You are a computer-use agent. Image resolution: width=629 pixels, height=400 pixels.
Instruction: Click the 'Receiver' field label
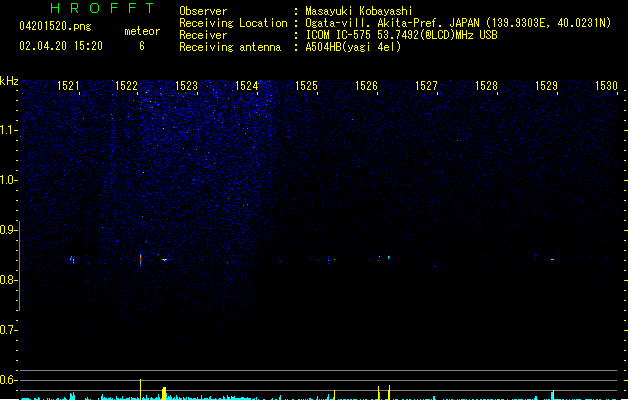(203, 35)
